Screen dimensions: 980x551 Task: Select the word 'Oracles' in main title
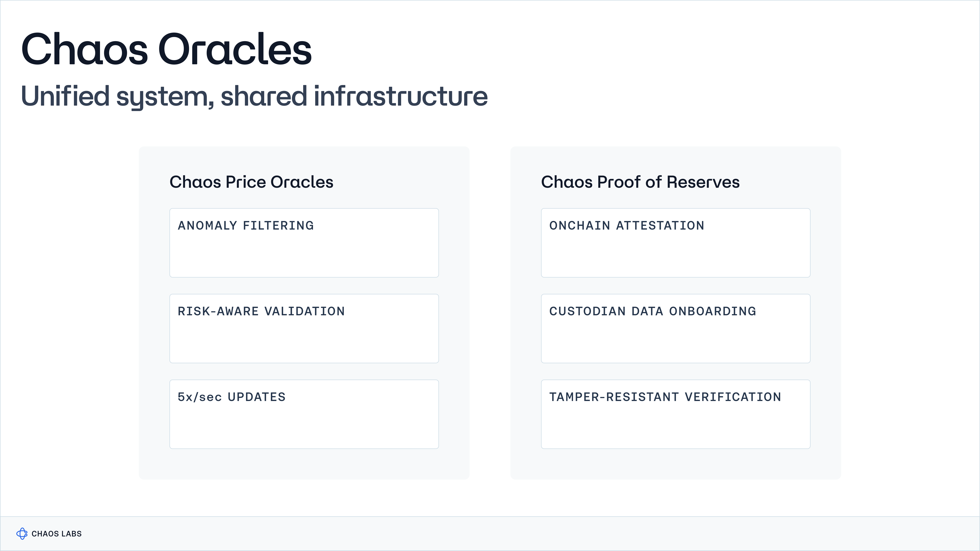(x=235, y=49)
